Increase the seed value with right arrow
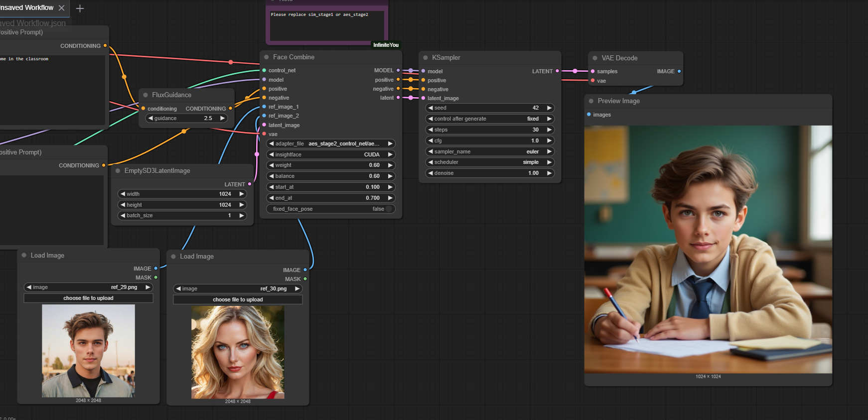The height and width of the screenshot is (420, 868). tap(549, 108)
